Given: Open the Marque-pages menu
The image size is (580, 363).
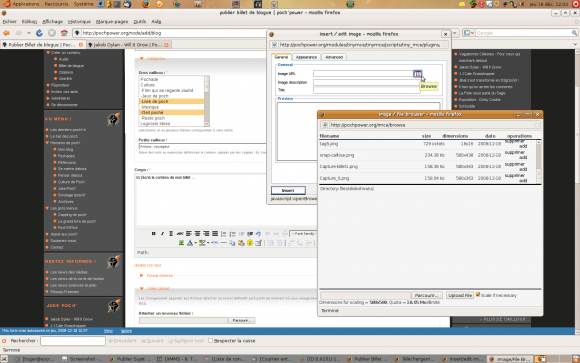Looking at the screenshot, I should [112, 21].
